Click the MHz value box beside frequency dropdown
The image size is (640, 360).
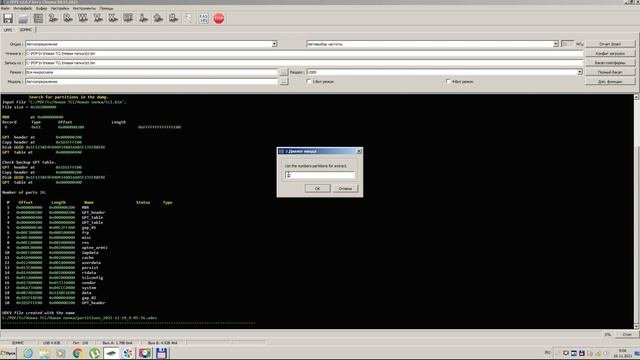point(567,44)
